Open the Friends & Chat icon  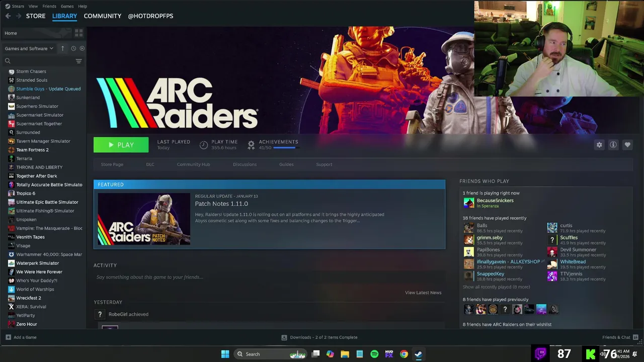coord(635,337)
